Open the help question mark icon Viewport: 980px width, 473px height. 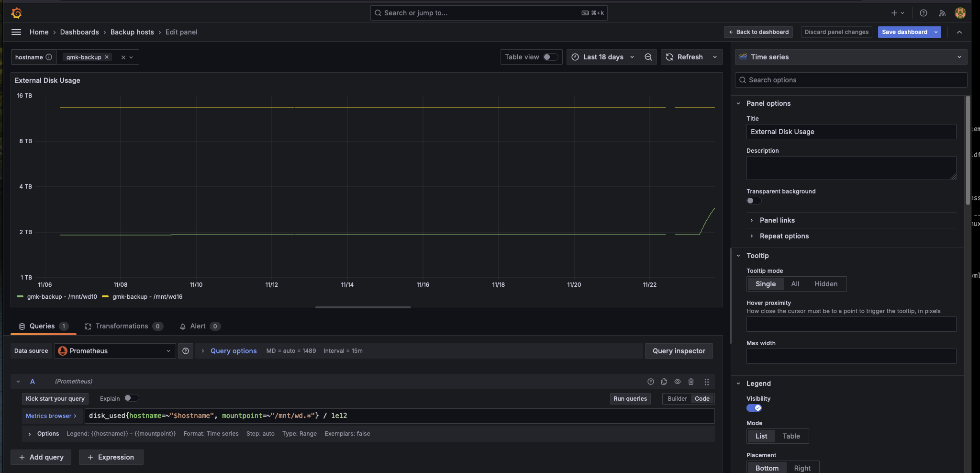[x=924, y=13]
